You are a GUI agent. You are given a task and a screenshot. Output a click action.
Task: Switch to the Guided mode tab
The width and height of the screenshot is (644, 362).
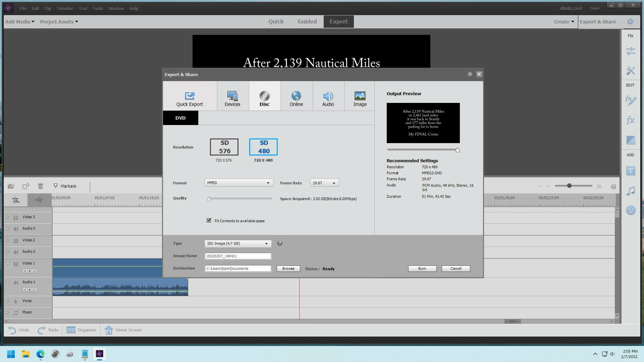click(307, 21)
